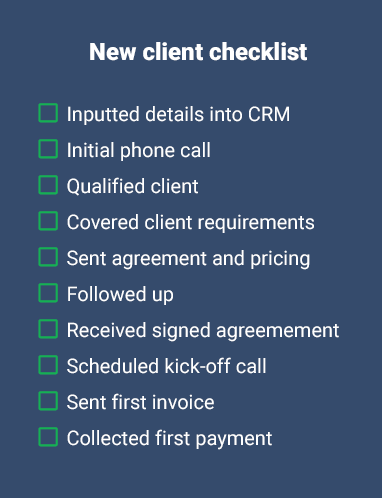Screen dimensions: 382x498
Task: Click the Covered client requirements text
Action: click(191, 222)
